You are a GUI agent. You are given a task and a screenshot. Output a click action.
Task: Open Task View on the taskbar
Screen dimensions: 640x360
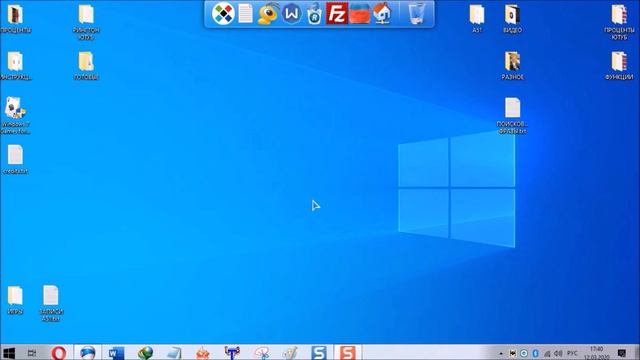(x=31, y=353)
